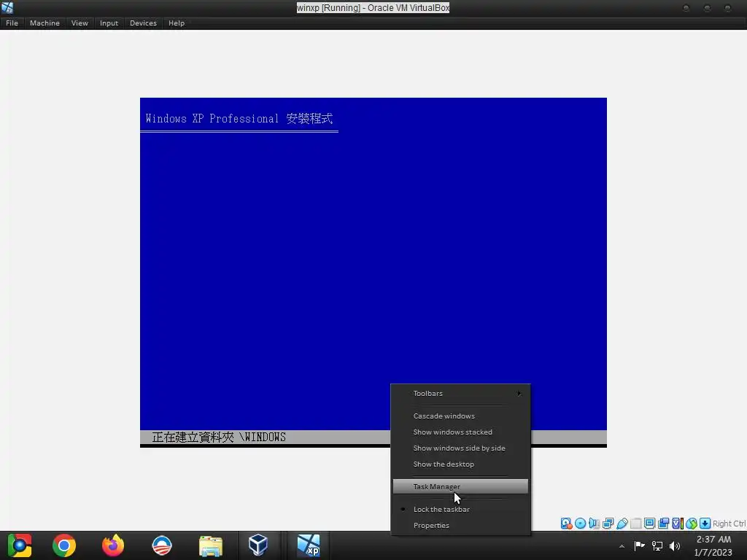Viewport: 747px width, 560px height.
Task: Click the winxp [Running] window title text
Action: pyautogui.click(x=373, y=7)
